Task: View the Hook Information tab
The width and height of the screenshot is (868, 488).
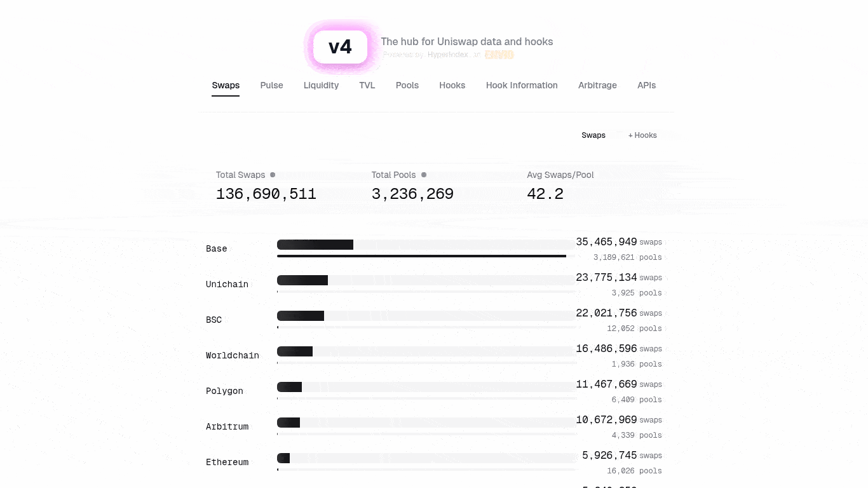Action: [522, 85]
